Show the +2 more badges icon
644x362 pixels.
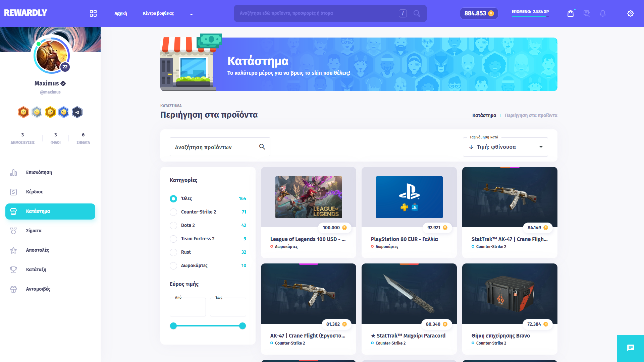(77, 112)
